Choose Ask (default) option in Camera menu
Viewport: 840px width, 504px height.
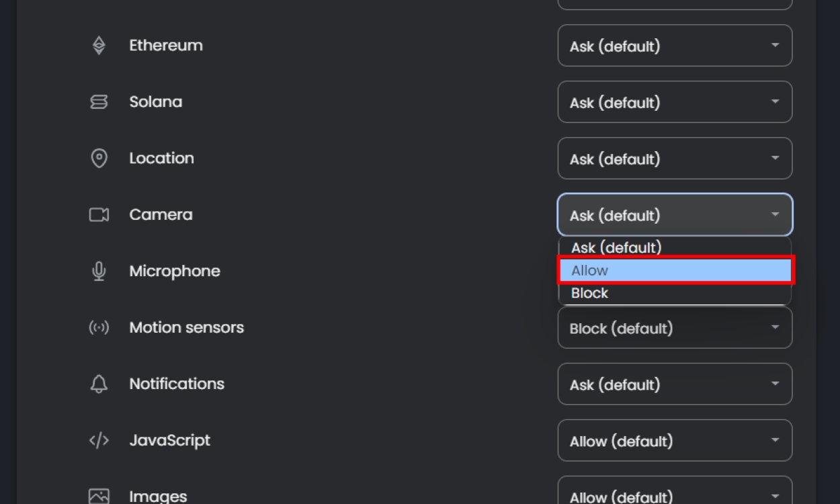click(675, 247)
